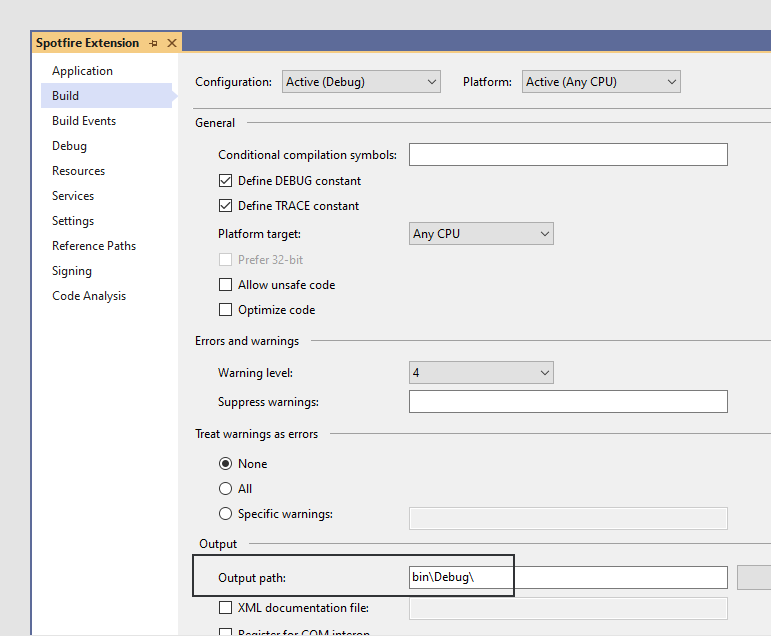Open the Platform target dropdown
The width and height of the screenshot is (771, 636).
[x=481, y=234]
